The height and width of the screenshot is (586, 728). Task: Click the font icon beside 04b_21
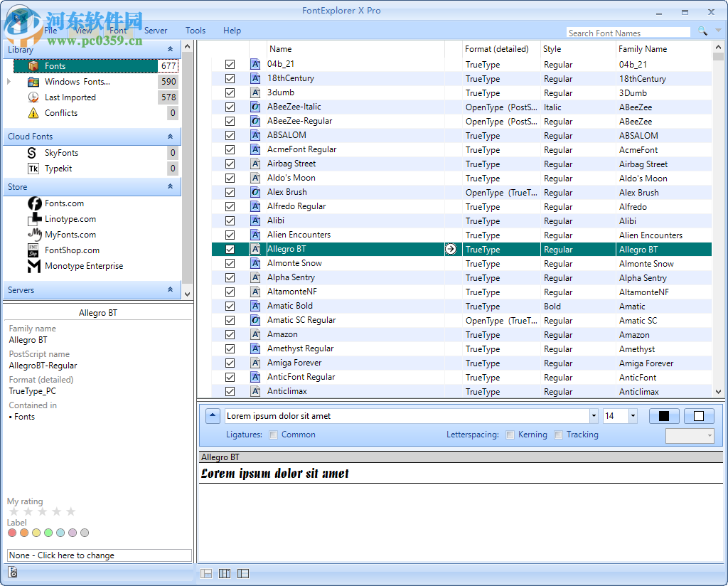(255, 64)
